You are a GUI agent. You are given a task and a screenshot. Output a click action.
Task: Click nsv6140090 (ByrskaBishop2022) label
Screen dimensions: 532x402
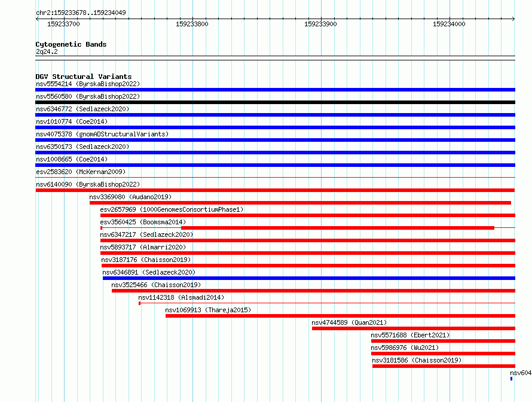pos(88,184)
